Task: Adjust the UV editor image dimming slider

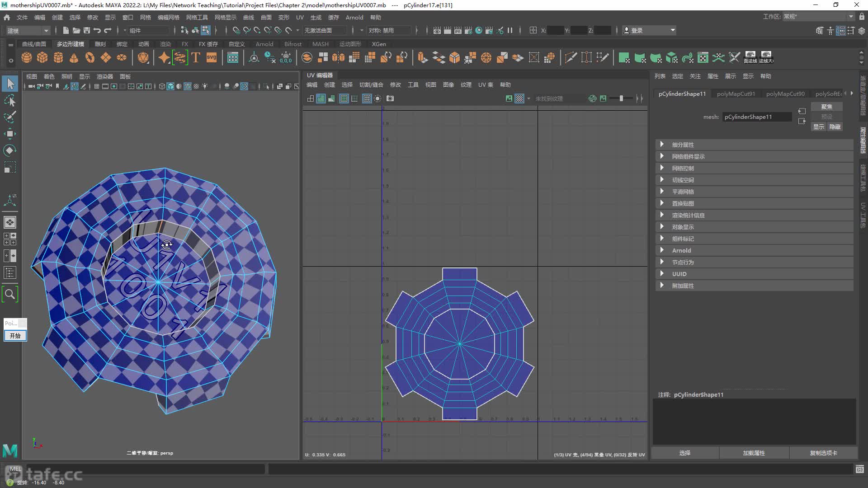Action: 621,98
